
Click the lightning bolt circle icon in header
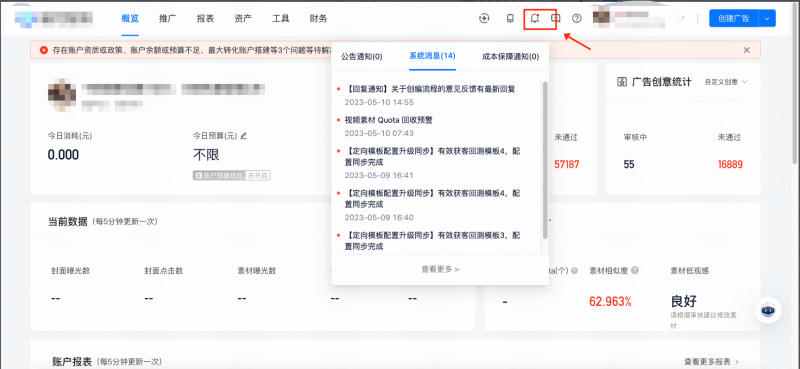coord(484,18)
